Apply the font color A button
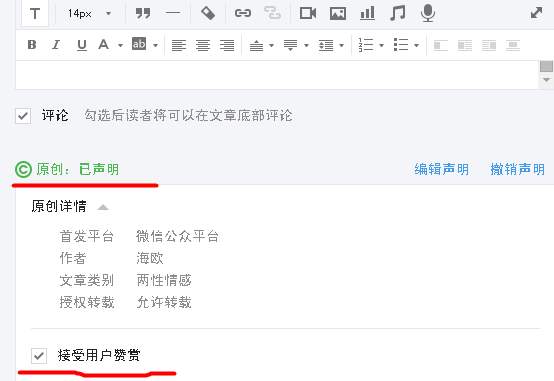The width and height of the screenshot is (554, 381). tap(103, 45)
